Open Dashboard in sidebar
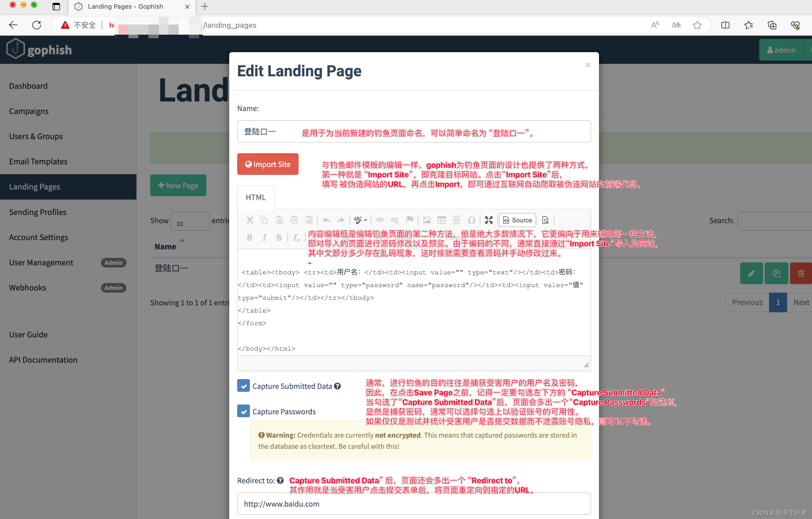This screenshot has height=519, width=812. (28, 86)
